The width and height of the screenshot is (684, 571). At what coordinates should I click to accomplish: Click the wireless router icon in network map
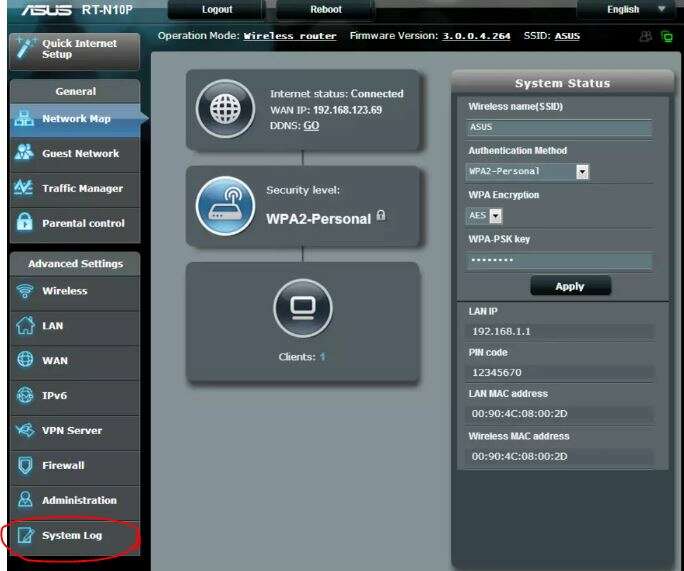[x=225, y=206]
